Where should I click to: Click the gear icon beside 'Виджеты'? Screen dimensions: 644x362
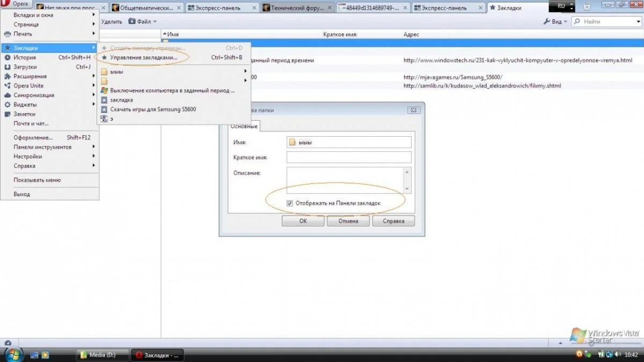pos(8,105)
